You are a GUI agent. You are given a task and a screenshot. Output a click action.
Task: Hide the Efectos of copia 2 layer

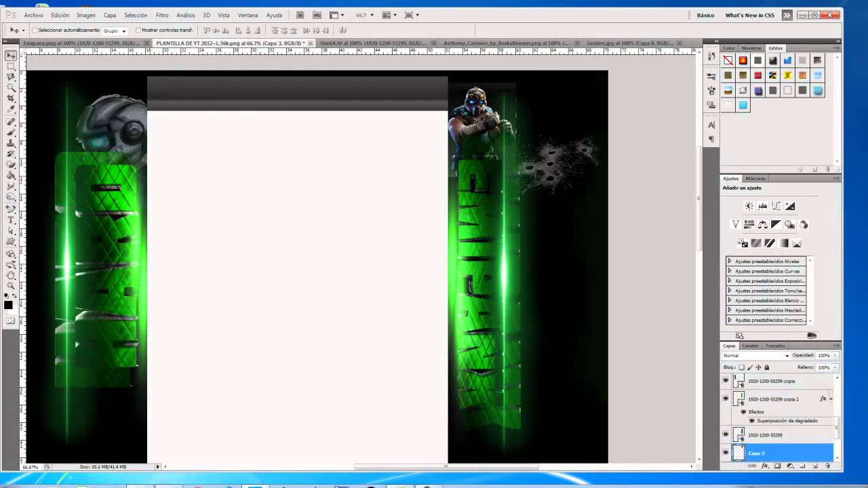743,411
